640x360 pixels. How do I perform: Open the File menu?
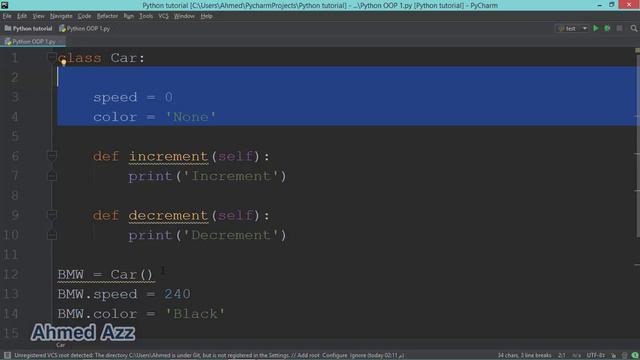[7, 16]
